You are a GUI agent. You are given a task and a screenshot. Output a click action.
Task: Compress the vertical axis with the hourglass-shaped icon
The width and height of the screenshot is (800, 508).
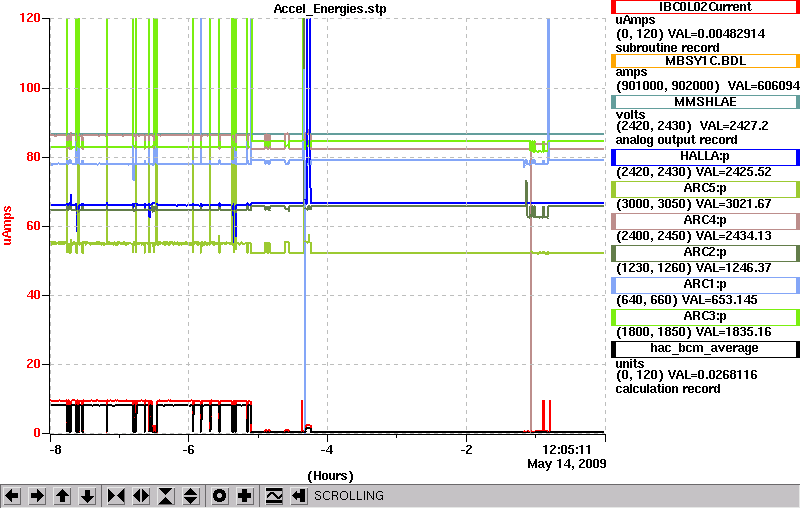(166, 496)
